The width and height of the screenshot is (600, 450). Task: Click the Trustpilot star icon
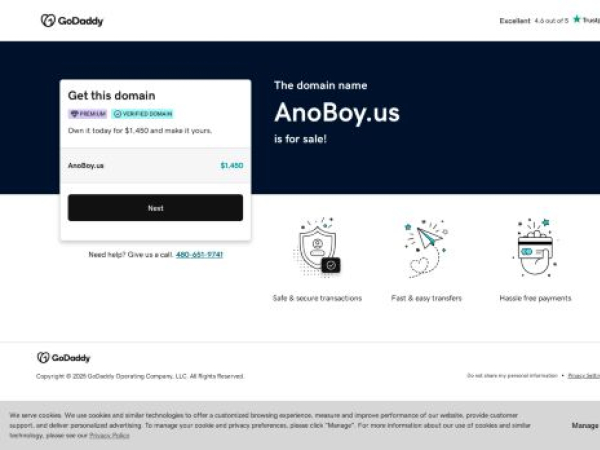tap(577, 19)
